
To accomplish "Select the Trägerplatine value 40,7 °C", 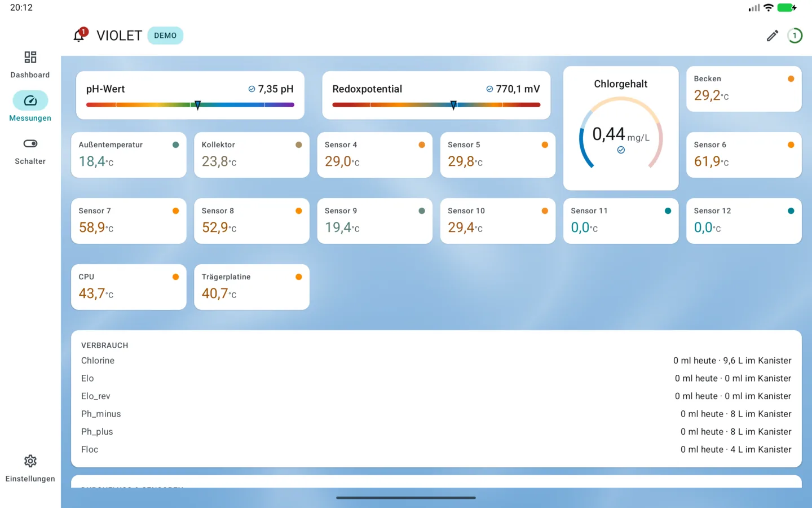I will coord(219,294).
